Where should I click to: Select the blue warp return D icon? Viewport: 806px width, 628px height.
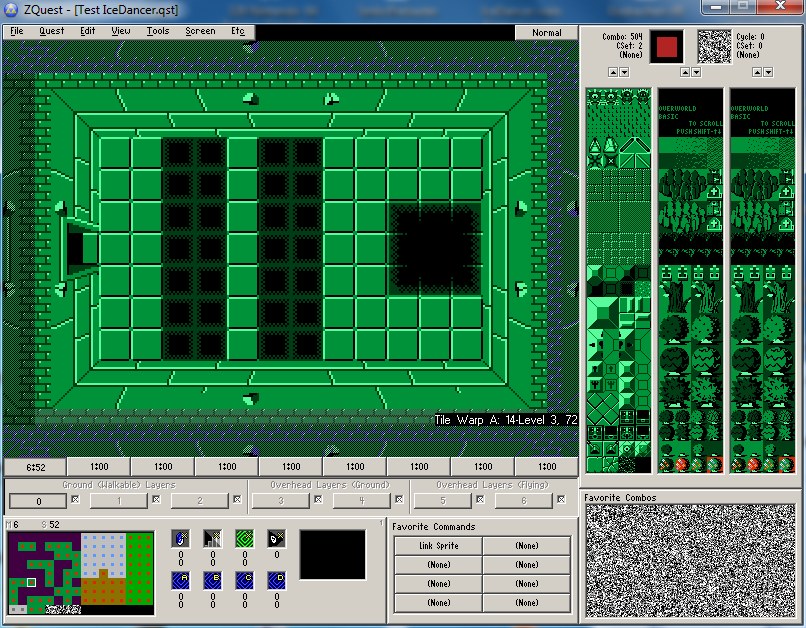pos(276,579)
